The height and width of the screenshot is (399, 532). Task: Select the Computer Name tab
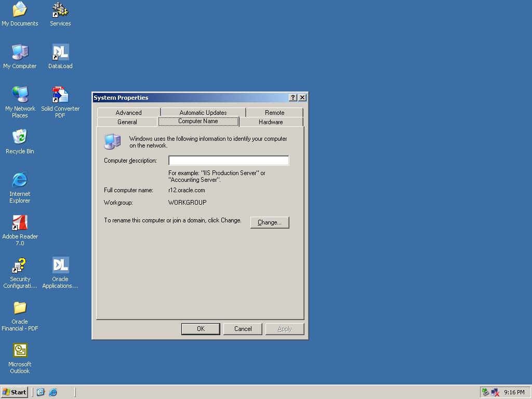[x=198, y=121]
